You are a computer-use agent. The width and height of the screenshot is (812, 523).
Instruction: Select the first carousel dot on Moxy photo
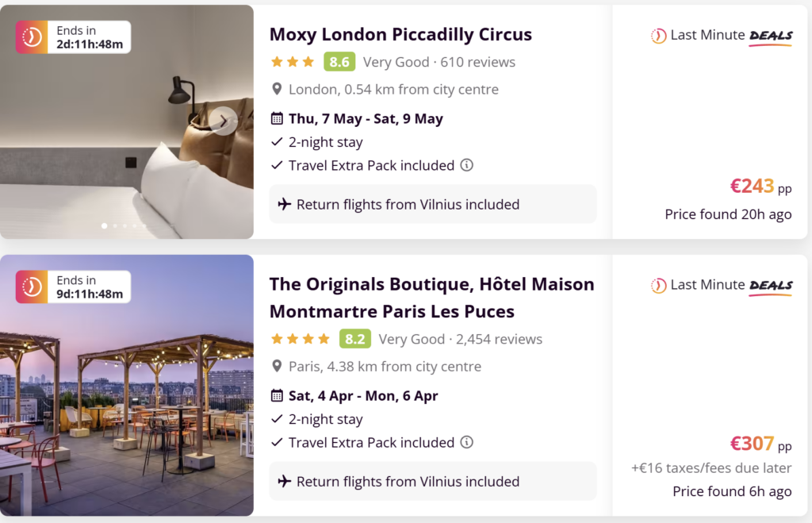tap(105, 226)
